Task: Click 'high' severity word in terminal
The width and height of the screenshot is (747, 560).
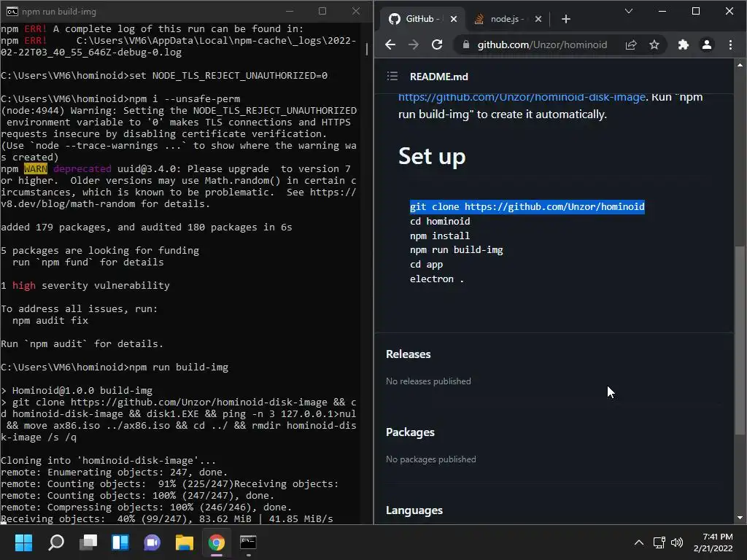Action: click(24, 285)
